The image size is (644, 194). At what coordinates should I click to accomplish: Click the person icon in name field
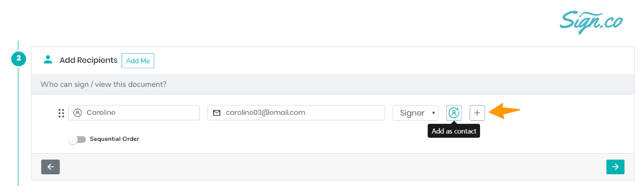[78, 113]
